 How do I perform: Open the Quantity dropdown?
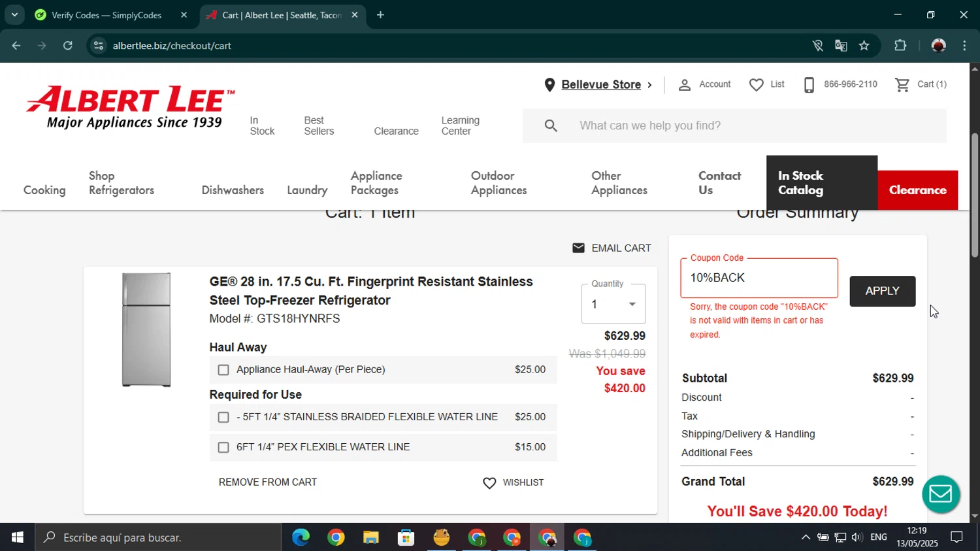pyautogui.click(x=613, y=304)
